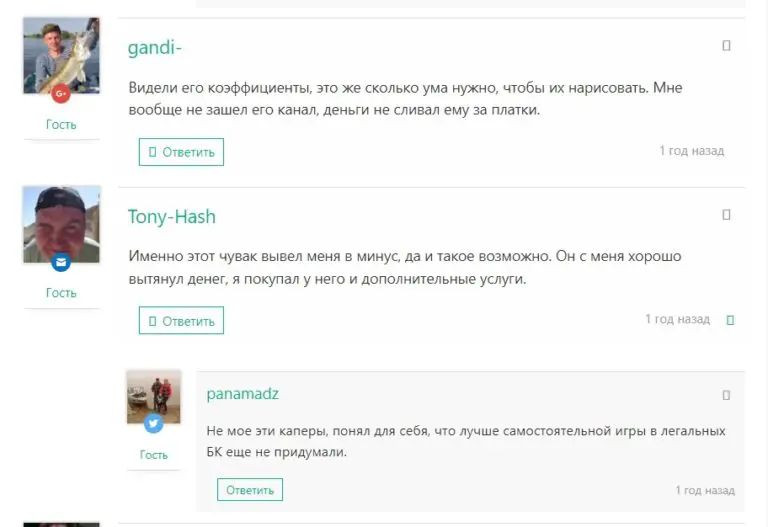768x527 pixels.
Task: View panamadz avatar picture
Action: (153, 396)
